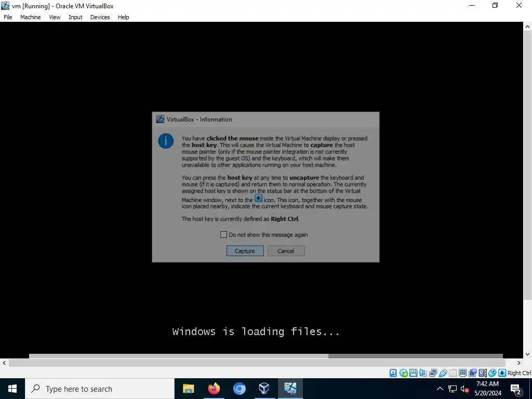Open VirtualBox Manager cube taskbar icon
Viewport: 532px width, 399px height.
coord(264,389)
